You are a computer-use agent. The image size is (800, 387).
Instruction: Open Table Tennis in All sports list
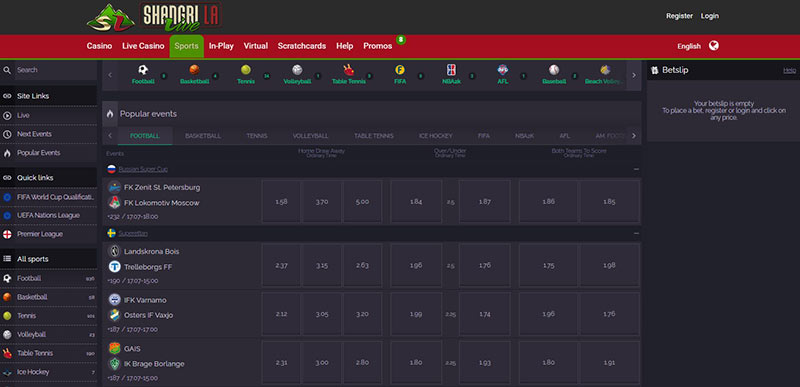tap(48, 353)
